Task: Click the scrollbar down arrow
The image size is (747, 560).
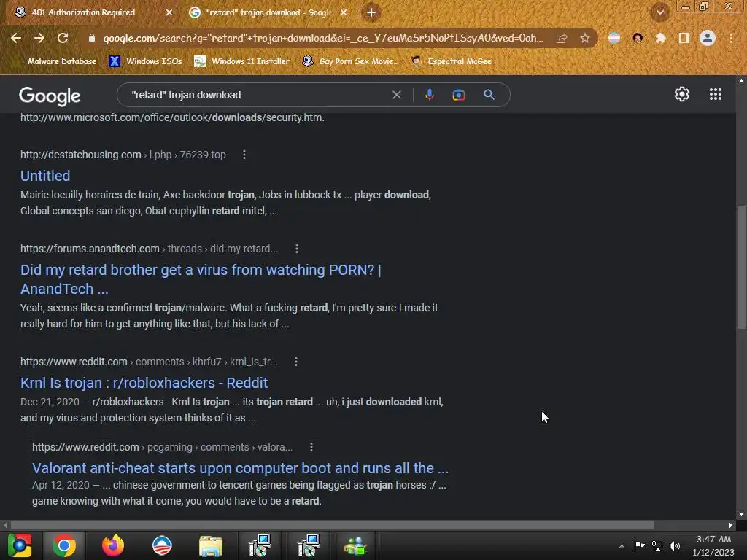Action: tap(741, 515)
